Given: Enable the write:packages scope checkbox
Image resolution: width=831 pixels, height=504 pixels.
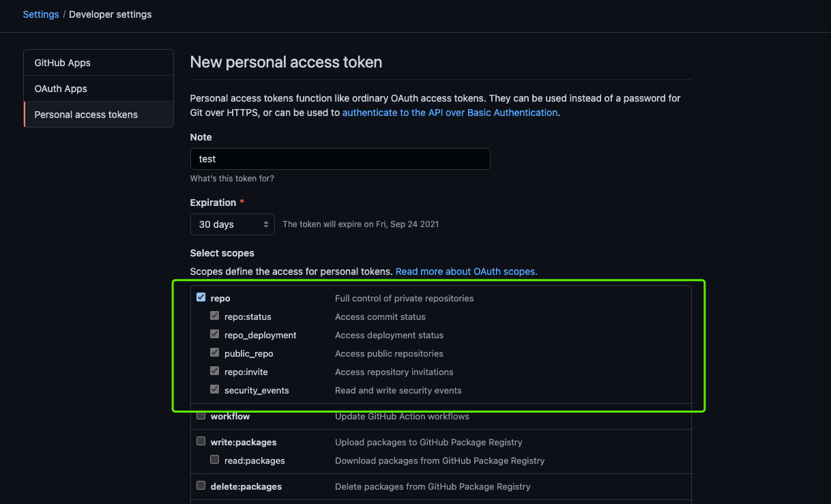Looking at the screenshot, I should [201, 441].
